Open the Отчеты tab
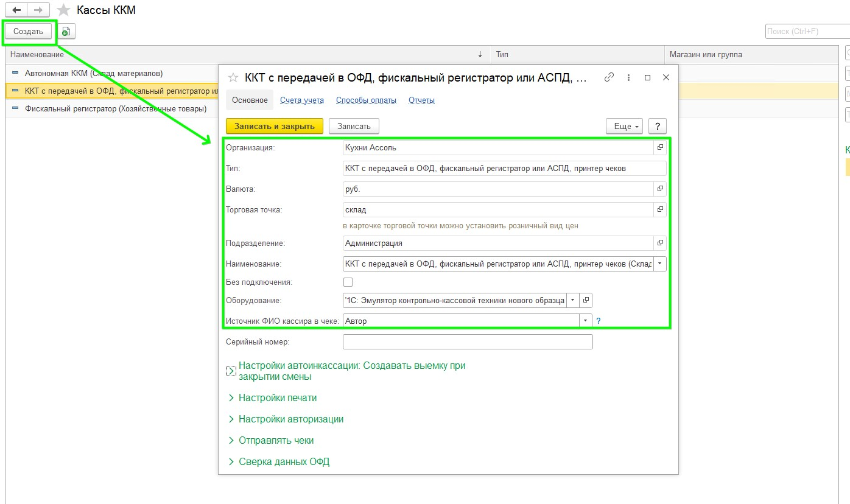The height and width of the screenshot is (504, 850). (421, 100)
